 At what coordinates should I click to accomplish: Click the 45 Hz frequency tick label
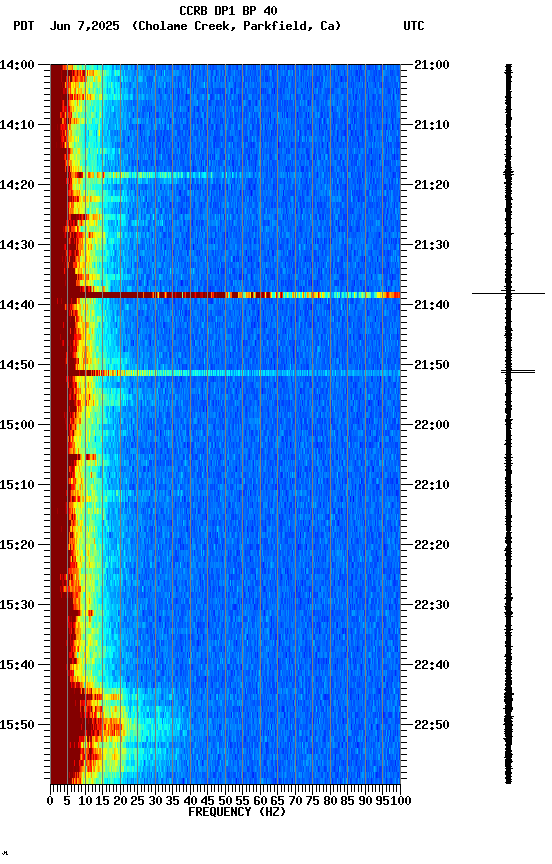[x=208, y=801]
